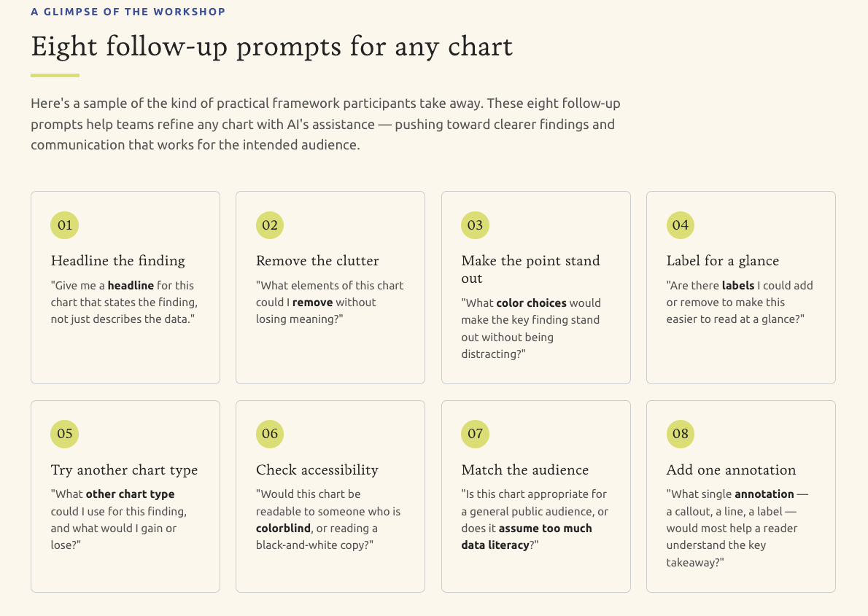Click the 01 number badge
868x616 pixels.
coord(65,225)
